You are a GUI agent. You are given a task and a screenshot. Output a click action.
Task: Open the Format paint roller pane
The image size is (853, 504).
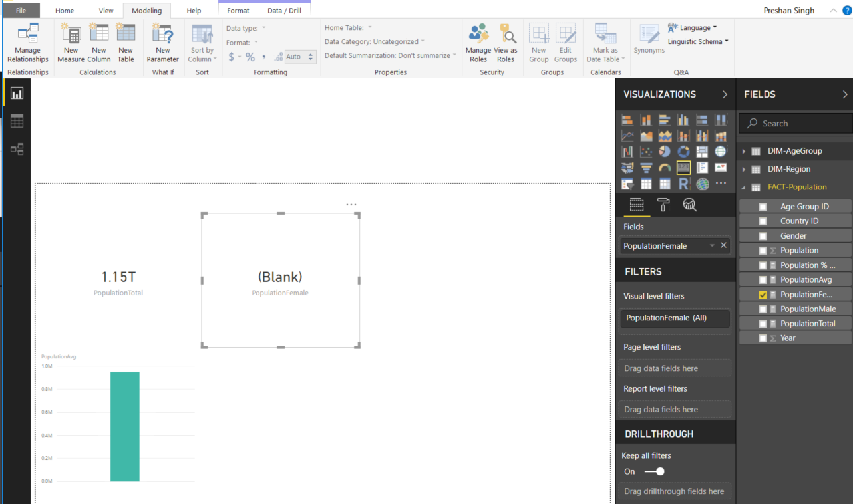pos(663,205)
